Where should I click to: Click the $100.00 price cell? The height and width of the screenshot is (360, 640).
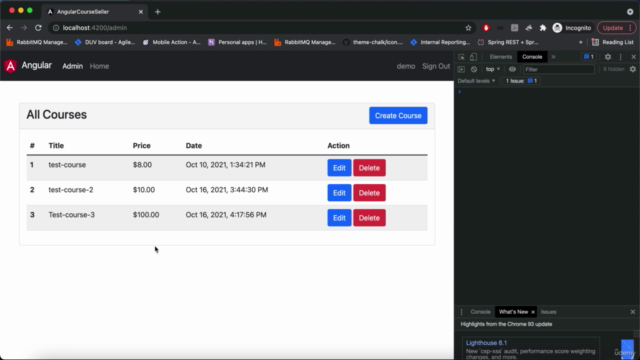coord(146,215)
